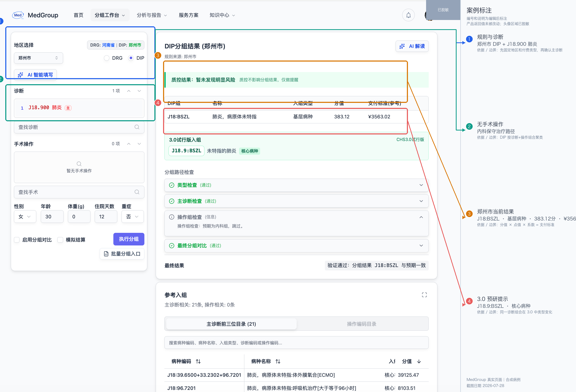The image size is (576, 392).
Task: Click the CHS3.0试行版 label
Action: pyautogui.click(x=410, y=140)
